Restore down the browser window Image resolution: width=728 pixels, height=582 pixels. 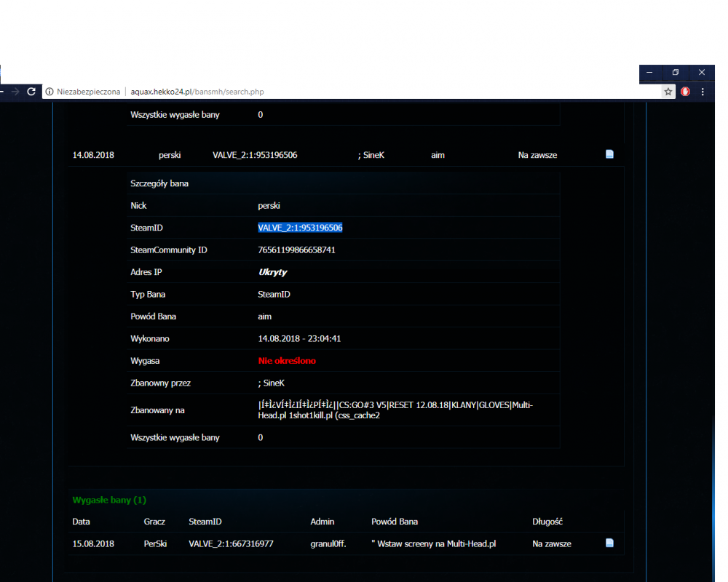(675, 73)
